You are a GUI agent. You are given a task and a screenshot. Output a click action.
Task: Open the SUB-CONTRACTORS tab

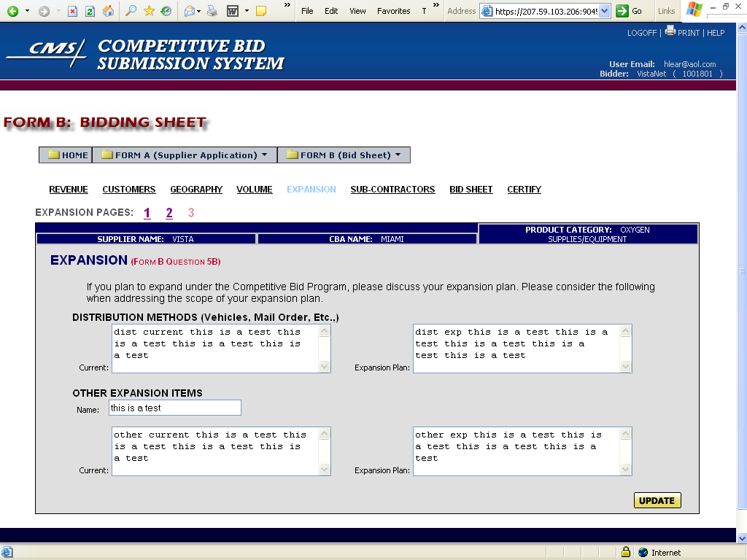click(x=392, y=190)
